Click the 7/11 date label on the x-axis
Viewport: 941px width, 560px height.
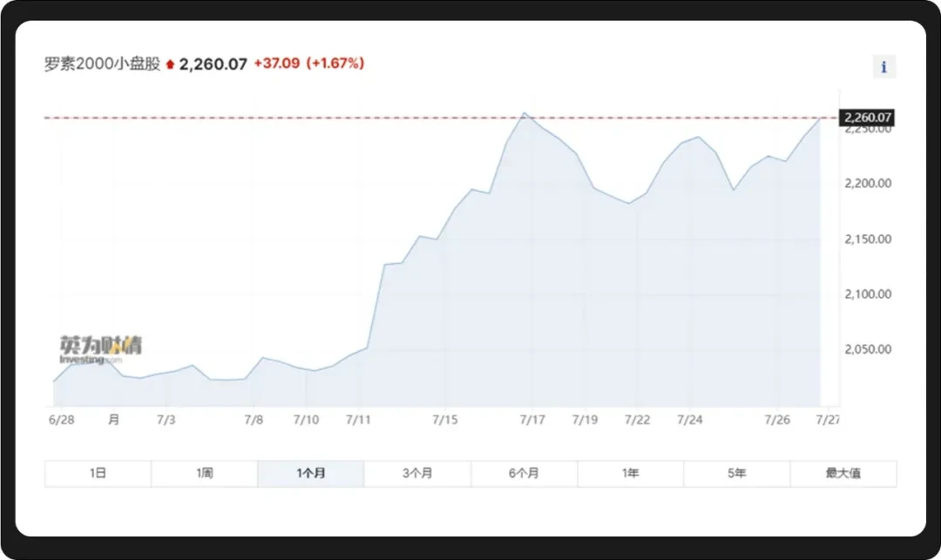tap(358, 420)
